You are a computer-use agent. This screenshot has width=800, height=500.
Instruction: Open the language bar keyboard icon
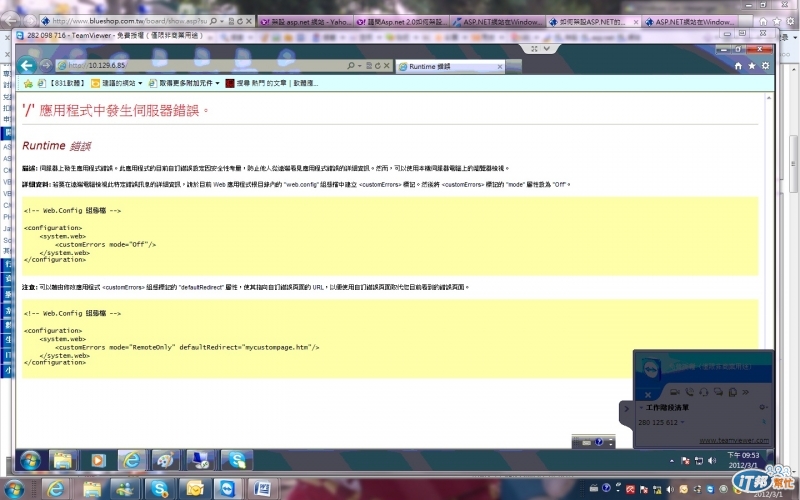tap(586, 442)
